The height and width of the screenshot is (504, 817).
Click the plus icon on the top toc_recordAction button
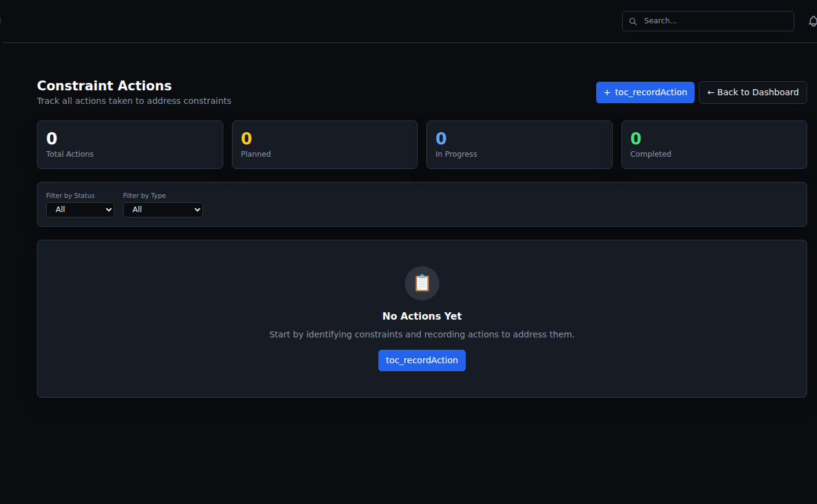tap(607, 93)
